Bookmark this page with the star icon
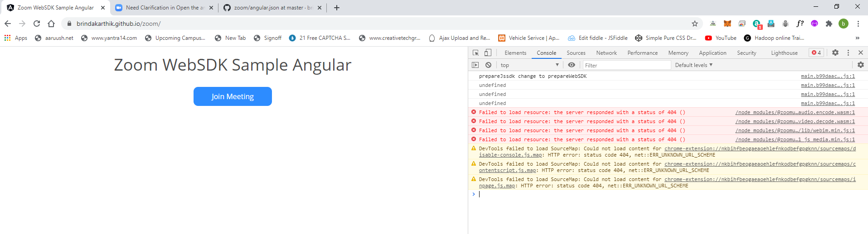This screenshot has height=234, width=868. pyautogui.click(x=695, y=24)
